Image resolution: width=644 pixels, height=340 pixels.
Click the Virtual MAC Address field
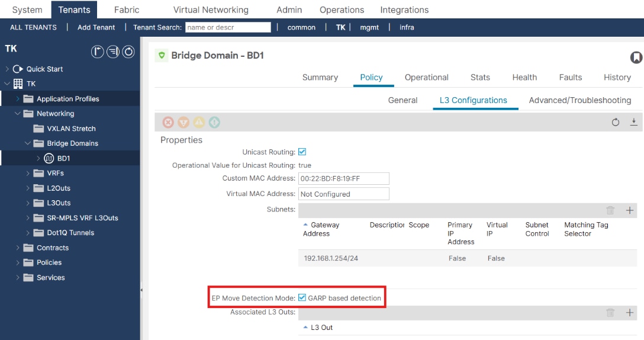(344, 194)
